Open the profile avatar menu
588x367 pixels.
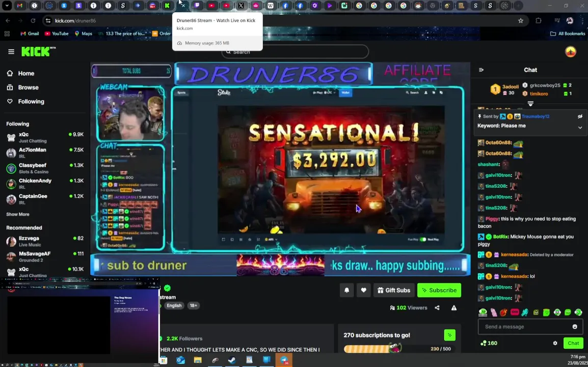pos(570,51)
